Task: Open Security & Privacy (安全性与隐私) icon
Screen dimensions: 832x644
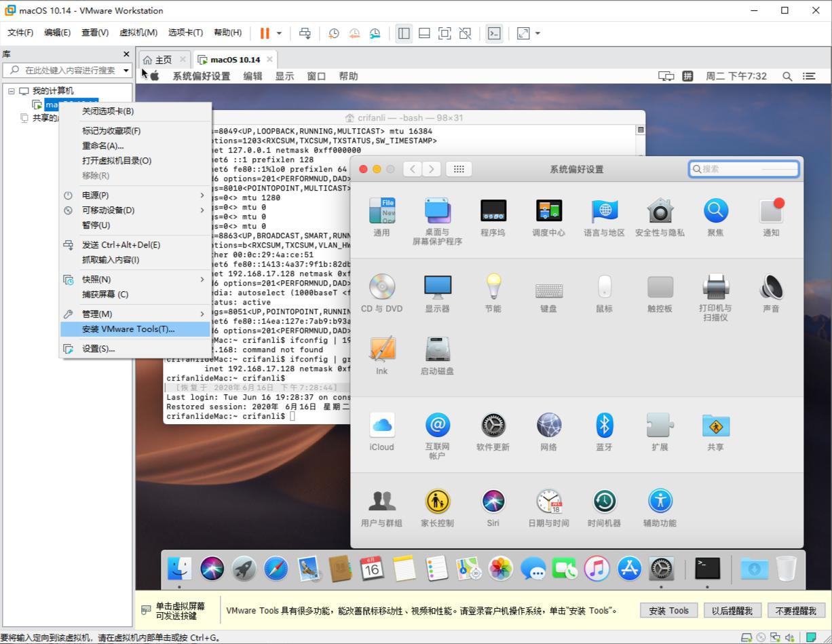Action: (x=660, y=211)
